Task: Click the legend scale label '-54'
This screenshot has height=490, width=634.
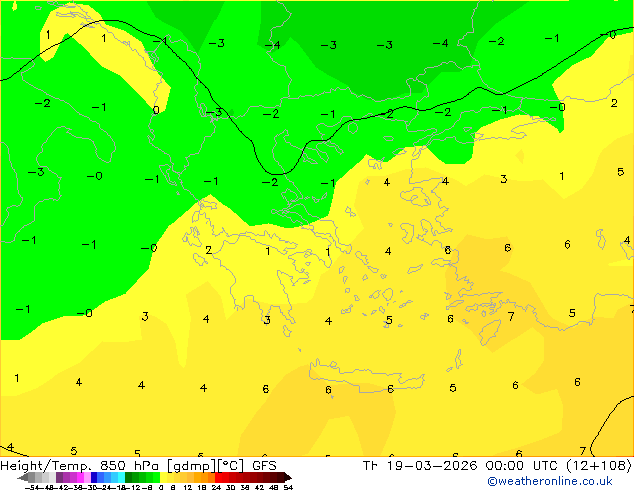Action: [33, 488]
